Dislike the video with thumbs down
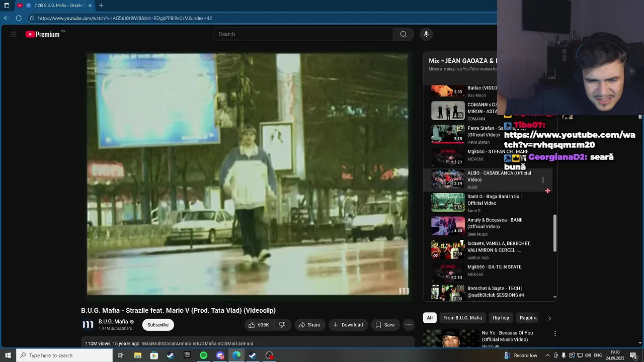 (282, 325)
